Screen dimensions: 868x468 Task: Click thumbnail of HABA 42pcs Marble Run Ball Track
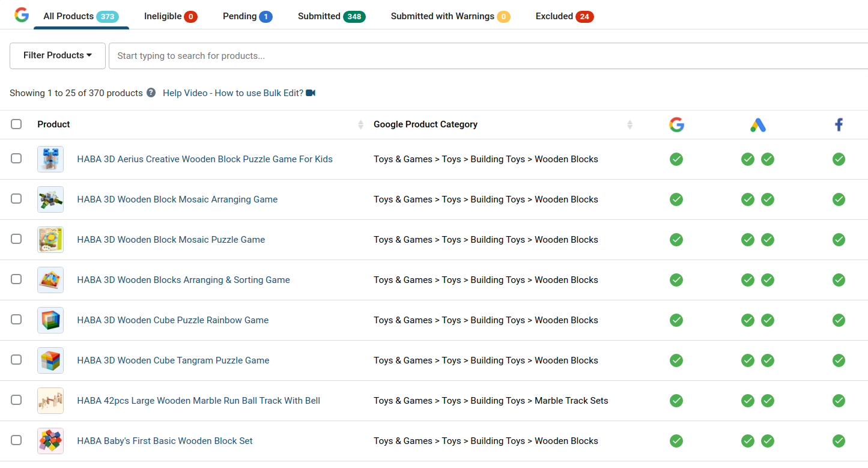pos(50,401)
